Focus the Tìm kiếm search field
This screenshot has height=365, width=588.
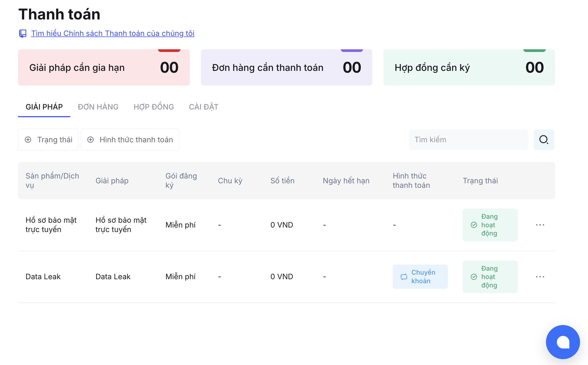tap(468, 140)
